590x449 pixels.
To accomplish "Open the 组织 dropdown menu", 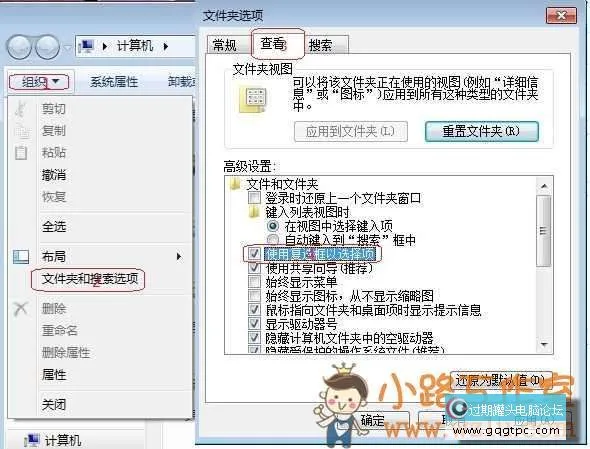I will coord(40,82).
